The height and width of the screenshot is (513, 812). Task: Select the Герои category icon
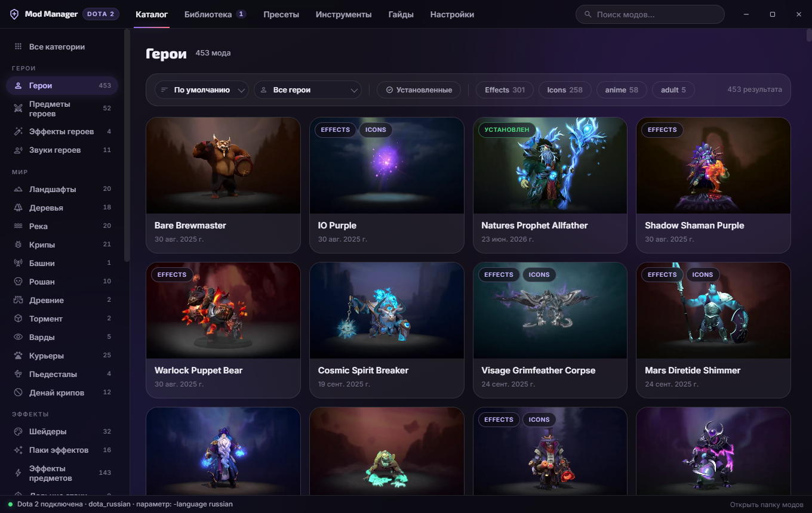coord(18,86)
